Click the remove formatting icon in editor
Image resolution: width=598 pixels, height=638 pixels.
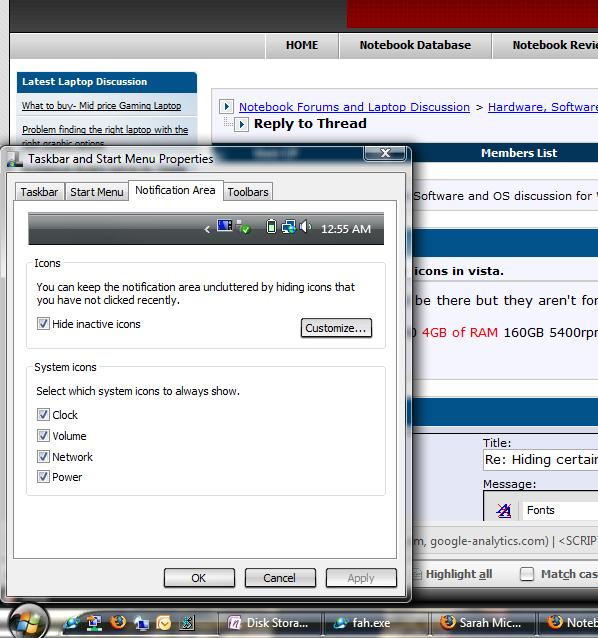coord(504,510)
